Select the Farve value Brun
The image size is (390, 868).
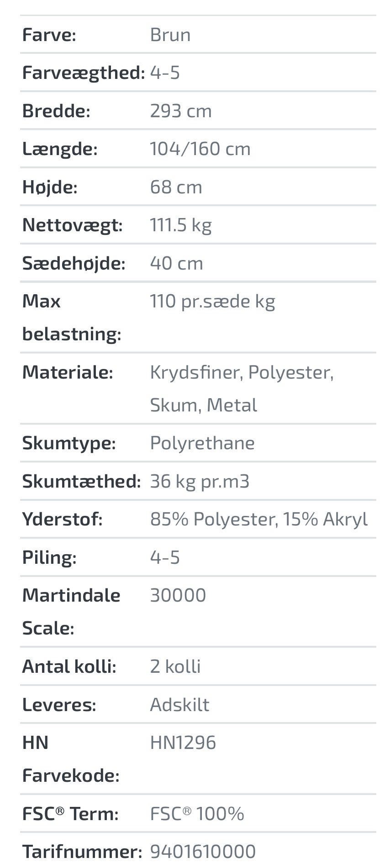(x=170, y=35)
